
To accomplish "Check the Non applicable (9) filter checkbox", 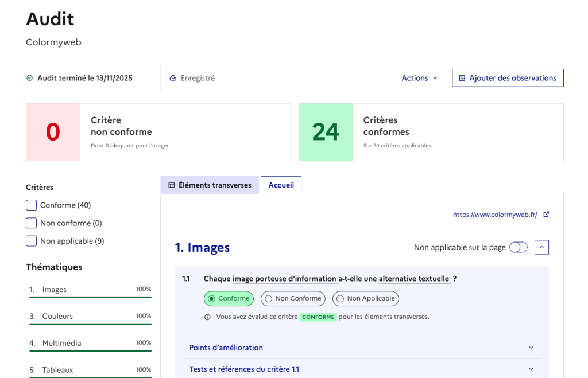I will click(x=32, y=241).
